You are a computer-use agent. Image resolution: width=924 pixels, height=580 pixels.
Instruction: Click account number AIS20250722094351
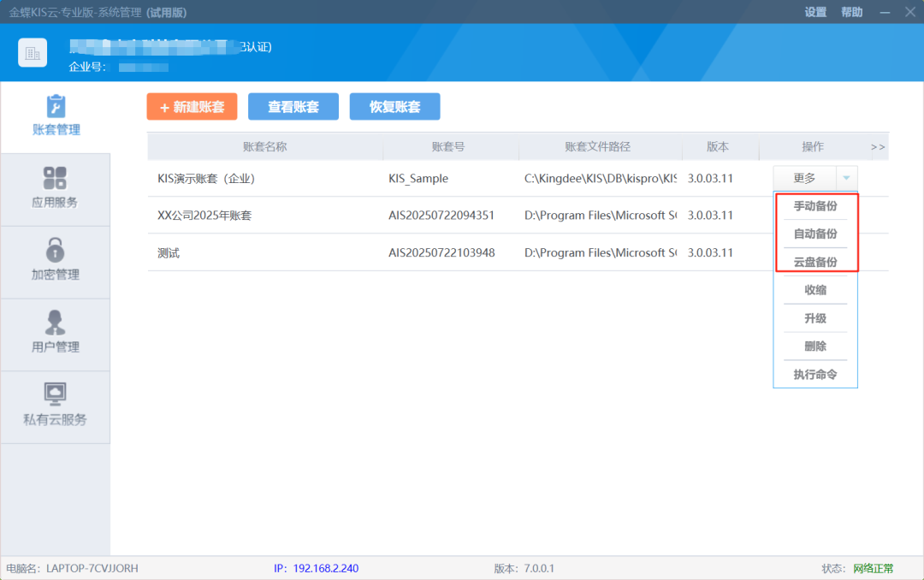coord(441,216)
